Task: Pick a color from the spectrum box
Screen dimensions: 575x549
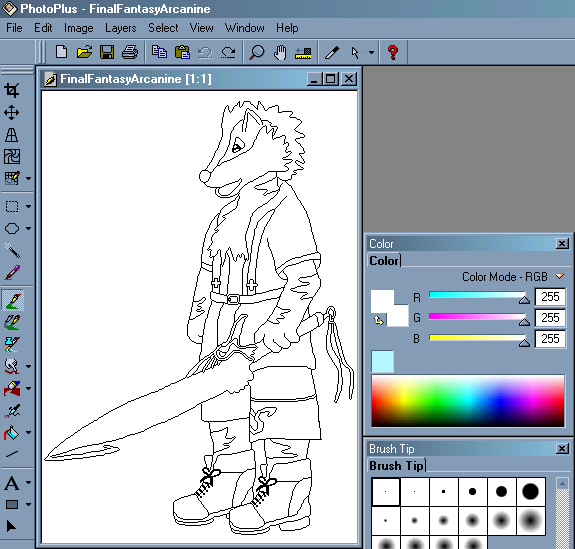Action: click(x=468, y=400)
